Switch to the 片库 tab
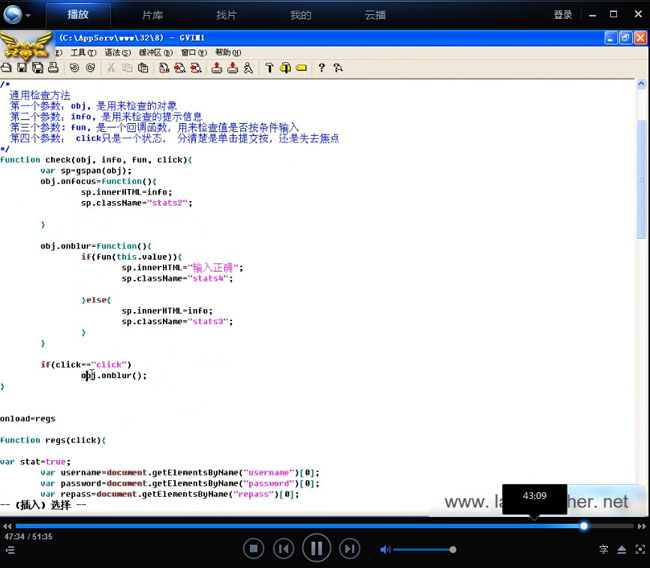 (152, 15)
